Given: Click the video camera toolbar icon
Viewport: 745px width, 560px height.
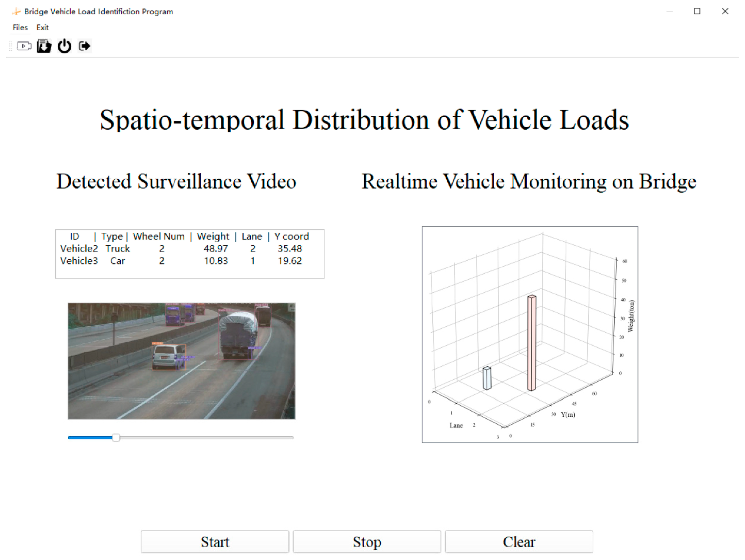Looking at the screenshot, I should pyautogui.click(x=24, y=46).
